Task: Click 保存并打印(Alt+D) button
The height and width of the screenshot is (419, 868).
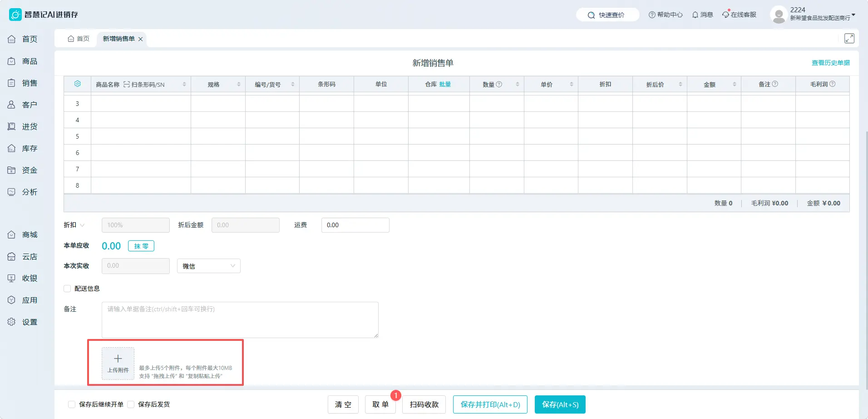Action: (x=490, y=404)
